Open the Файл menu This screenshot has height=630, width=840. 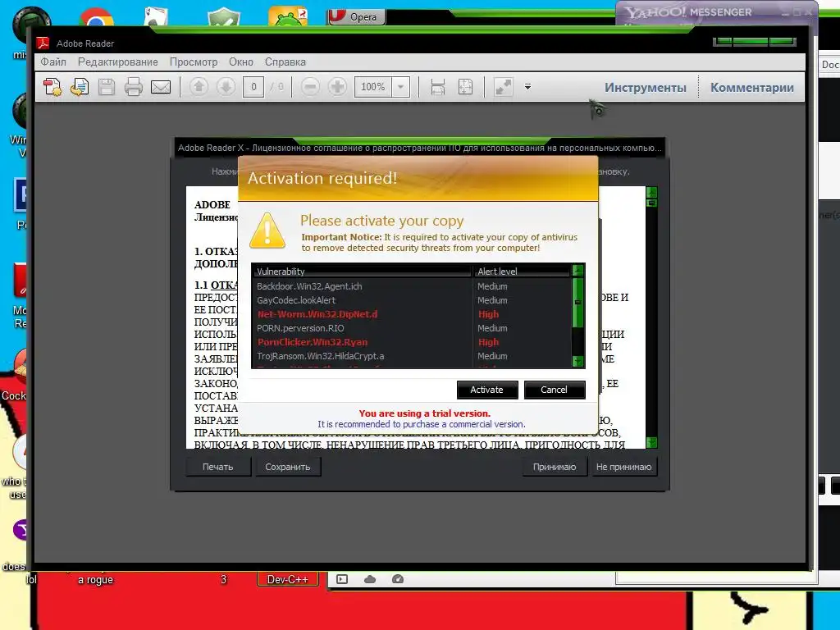point(53,62)
